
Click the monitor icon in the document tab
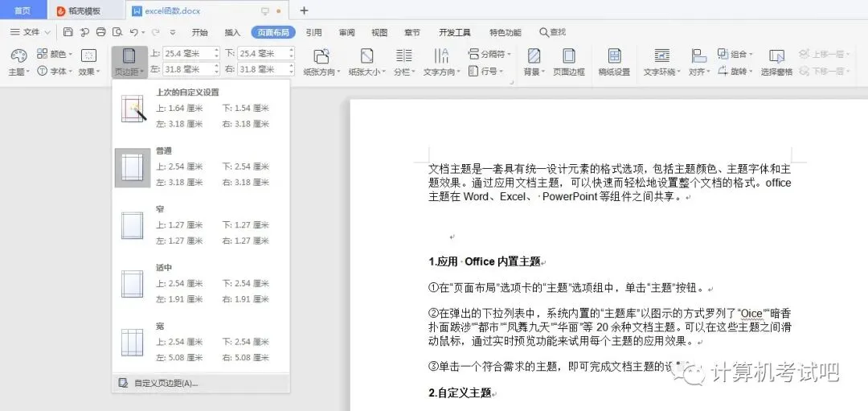point(264,10)
